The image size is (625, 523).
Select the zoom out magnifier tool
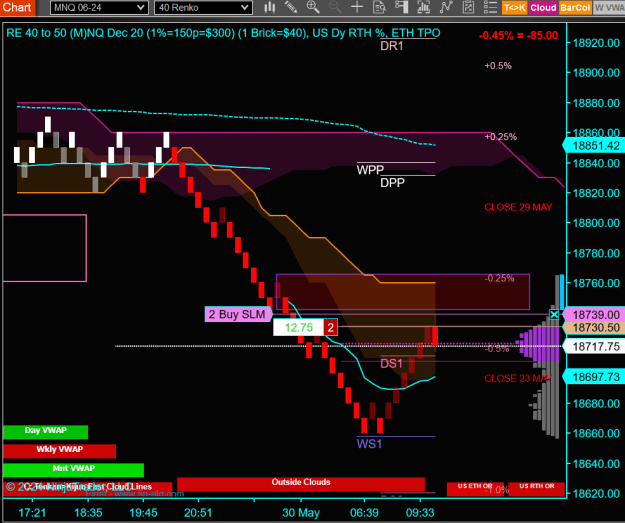(335, 7)
